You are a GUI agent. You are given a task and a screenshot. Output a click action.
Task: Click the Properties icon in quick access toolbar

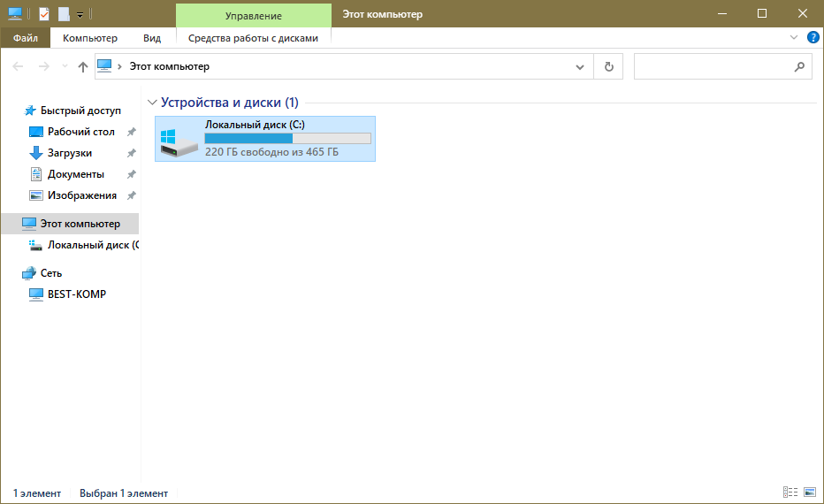click(44, 14)
